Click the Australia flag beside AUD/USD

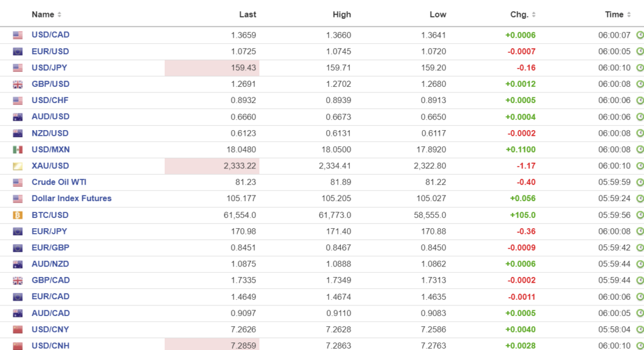click(18, 117)
